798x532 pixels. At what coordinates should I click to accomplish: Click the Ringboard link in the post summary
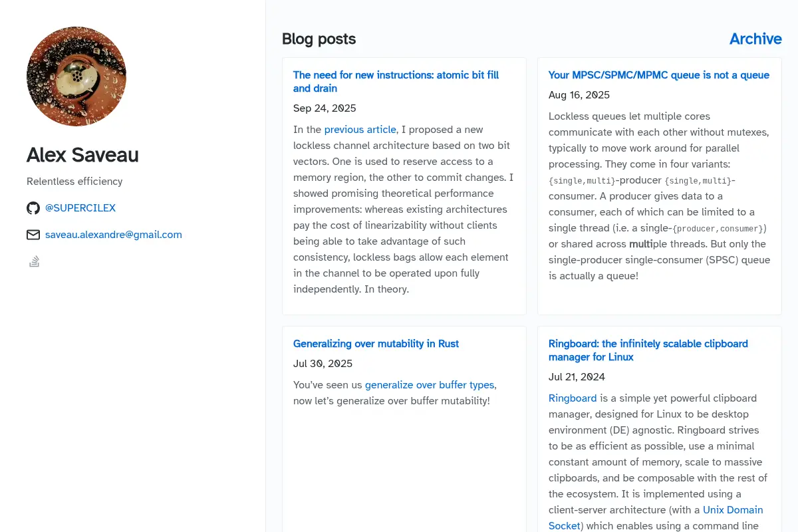point(573,398)
